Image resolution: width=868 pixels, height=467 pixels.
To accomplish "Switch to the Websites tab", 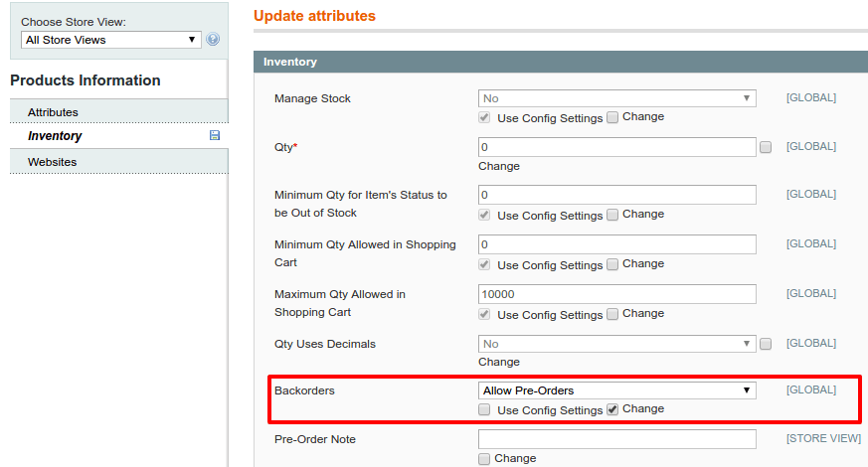I will coord(52,162).
